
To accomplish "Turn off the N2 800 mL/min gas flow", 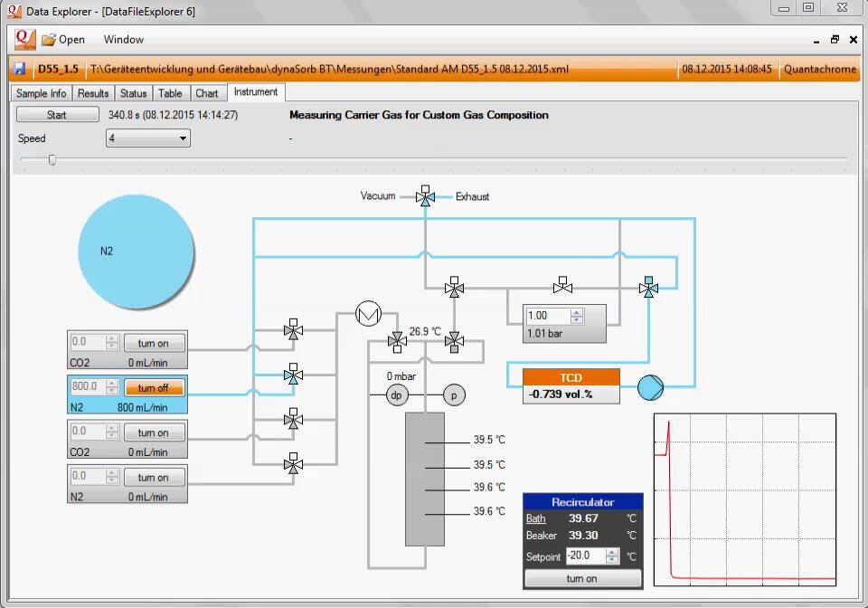I will (x=154, y=387).
